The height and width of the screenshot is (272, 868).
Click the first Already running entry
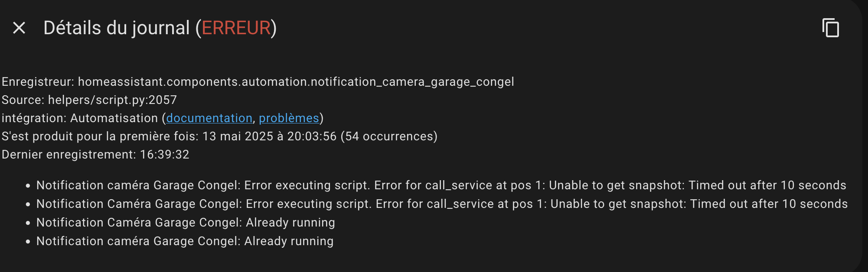coord(186,223)
